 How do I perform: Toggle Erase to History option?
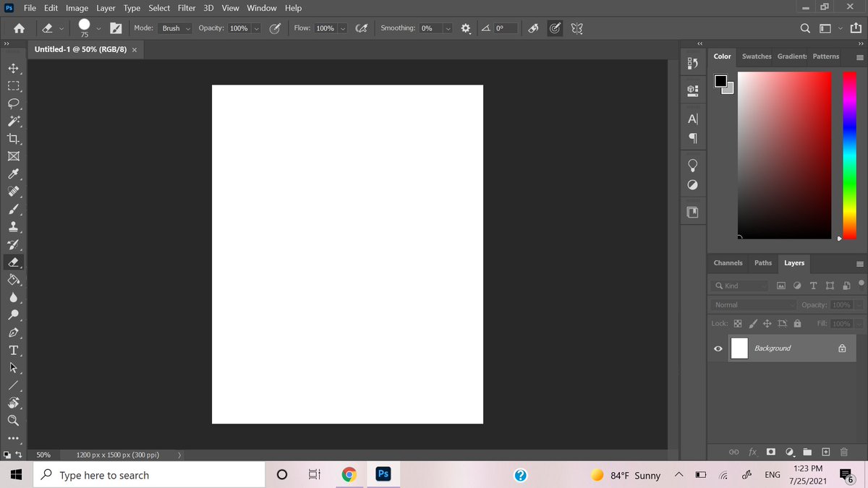click(533, 28)
